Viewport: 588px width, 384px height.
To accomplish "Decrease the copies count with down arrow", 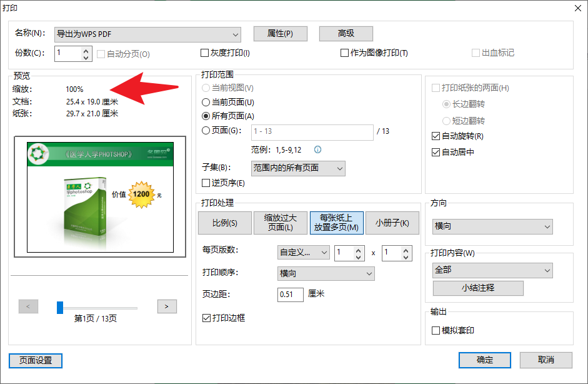I will (x=86, y=57).
